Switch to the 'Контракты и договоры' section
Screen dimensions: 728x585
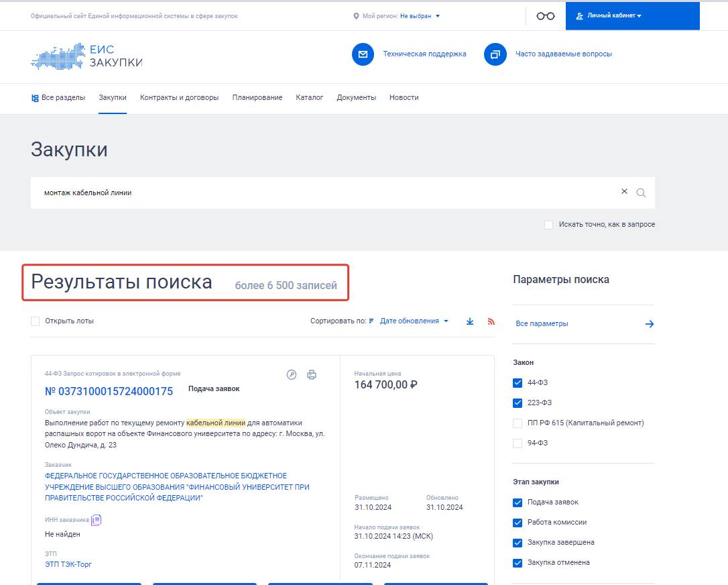click(178, 97)
